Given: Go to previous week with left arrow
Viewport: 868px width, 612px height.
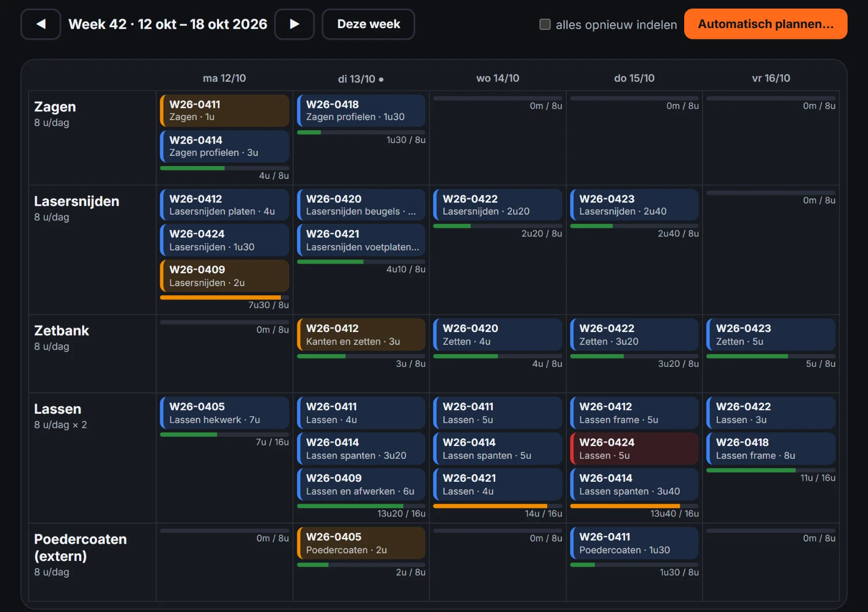Looking at the screenshot, I should tap(41, 24).
